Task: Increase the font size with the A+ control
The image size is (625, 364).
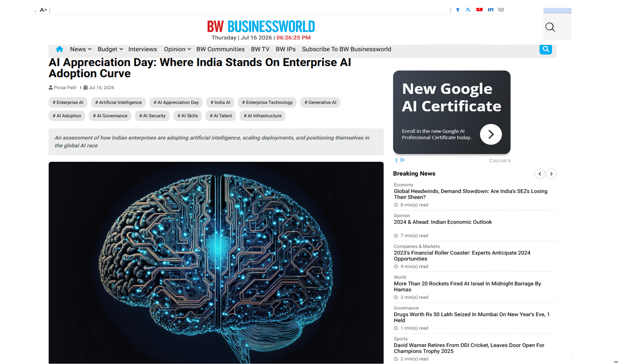Action: pyautogui.click(x=43, y=10)
